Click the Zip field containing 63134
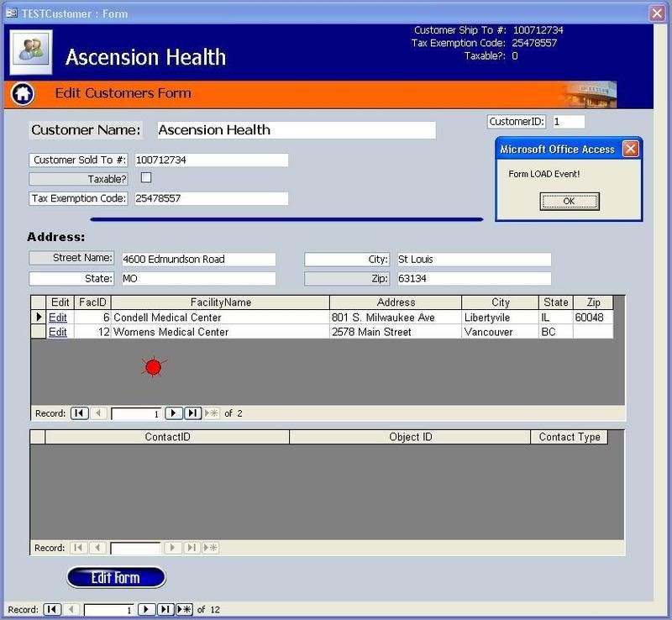The height and width of the screenshot is (620, 672). click(474, 278)
